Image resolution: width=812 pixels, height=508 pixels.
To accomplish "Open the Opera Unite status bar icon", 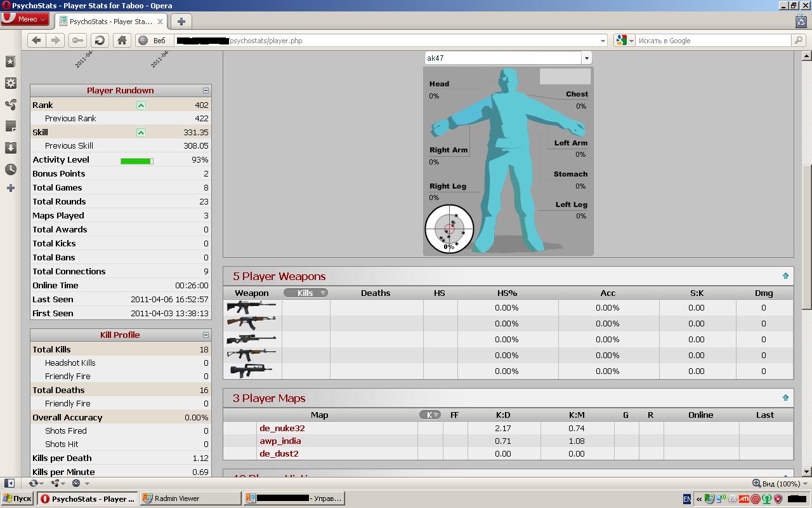I will (x=55, y=483).
